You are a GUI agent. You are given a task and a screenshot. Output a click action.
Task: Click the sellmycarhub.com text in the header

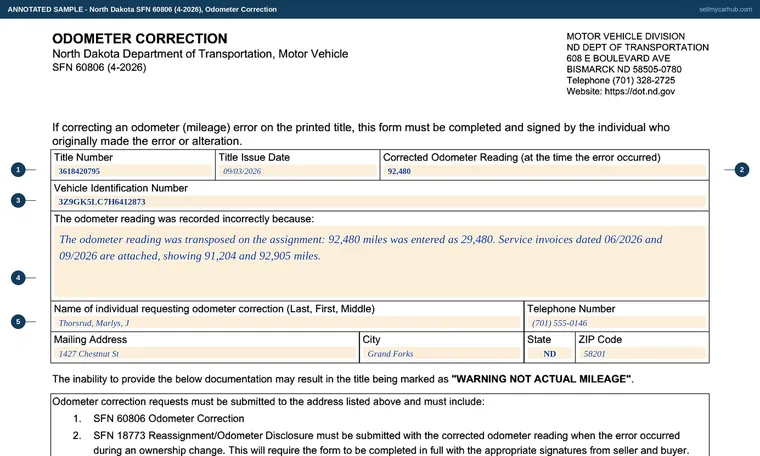coord(725,9)
